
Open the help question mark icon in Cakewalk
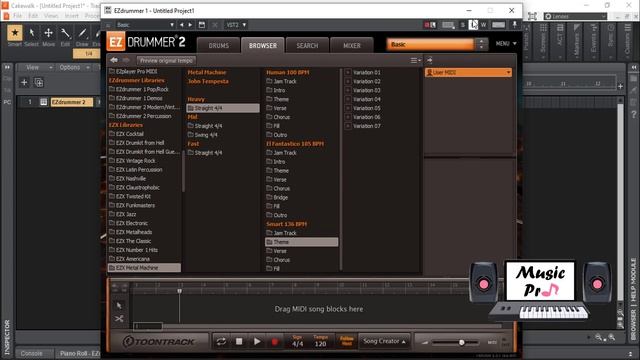(633, 114)
